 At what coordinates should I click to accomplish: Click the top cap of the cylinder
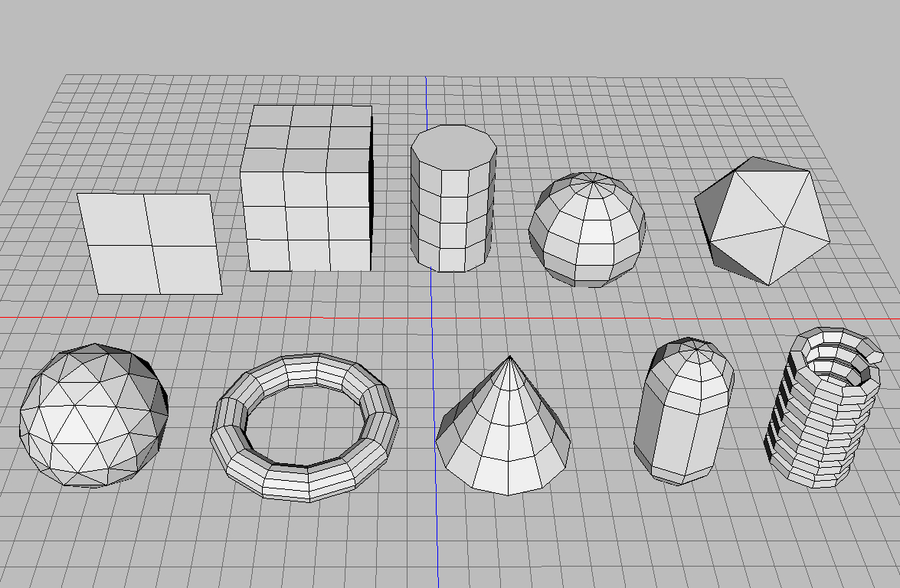453,143
